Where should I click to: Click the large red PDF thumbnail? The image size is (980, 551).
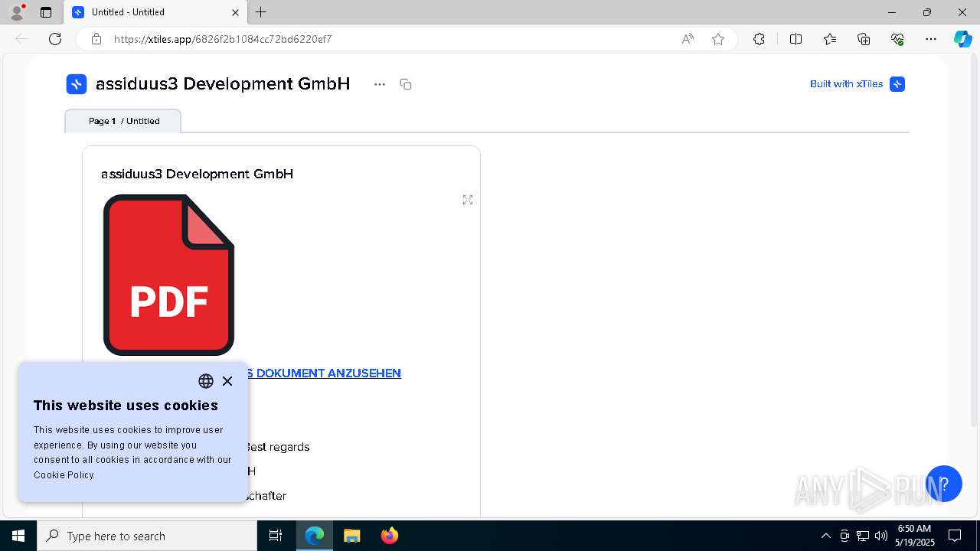click(168, 275)
